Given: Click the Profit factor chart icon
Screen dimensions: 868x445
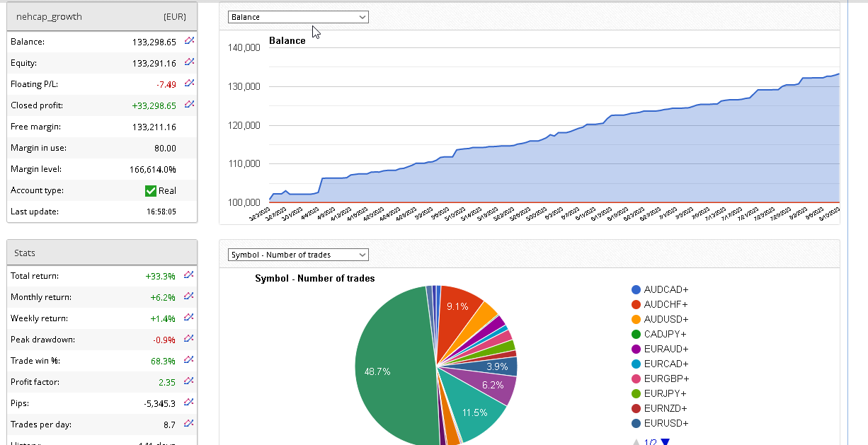Looking at the screenshot, I should coord(189,381).
